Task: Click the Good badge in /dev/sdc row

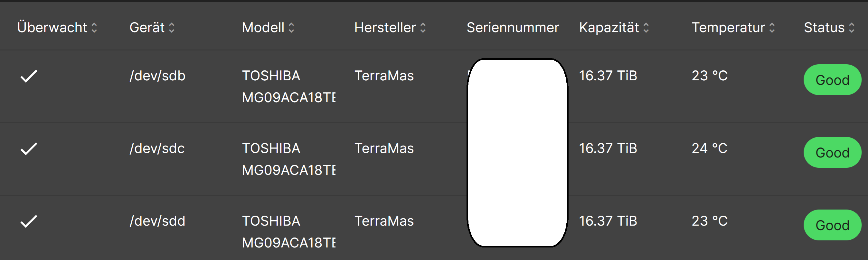Action: coord(832,153)
